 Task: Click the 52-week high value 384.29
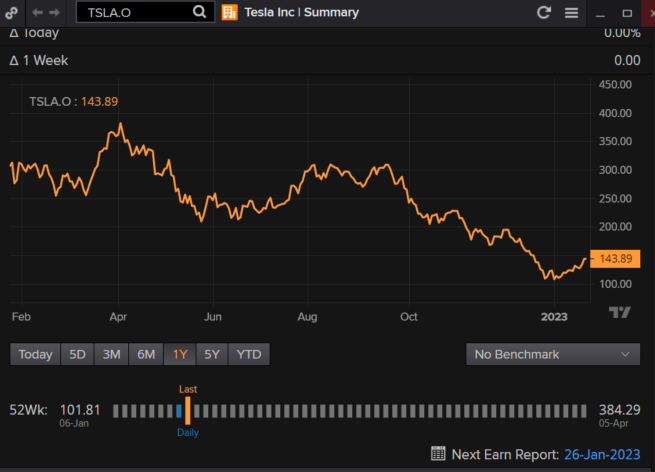619,410
